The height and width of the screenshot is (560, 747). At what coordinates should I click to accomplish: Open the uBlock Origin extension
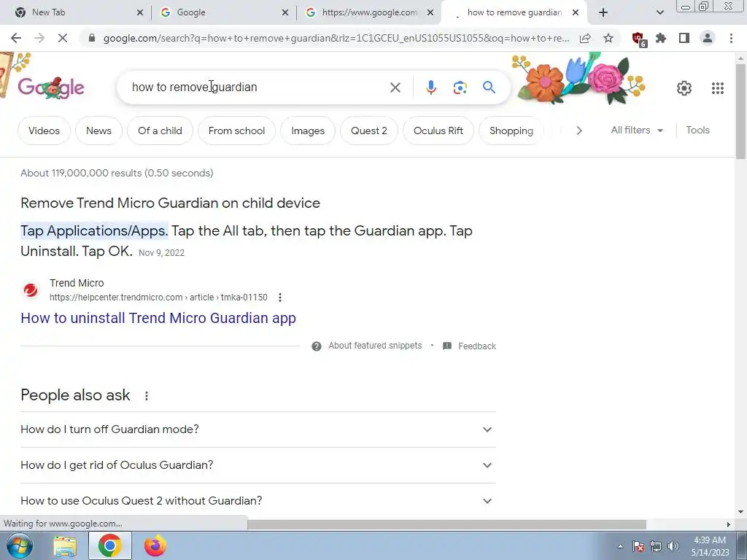(638, 39)
